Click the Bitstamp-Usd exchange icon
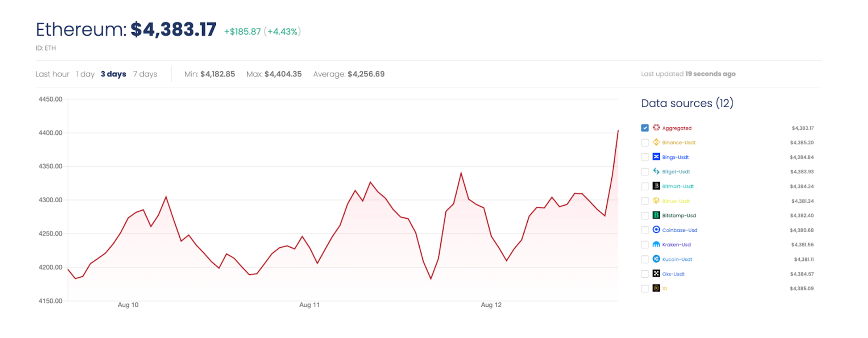The height and width of the screenshot is (338, 868). [x=656, y=215]
